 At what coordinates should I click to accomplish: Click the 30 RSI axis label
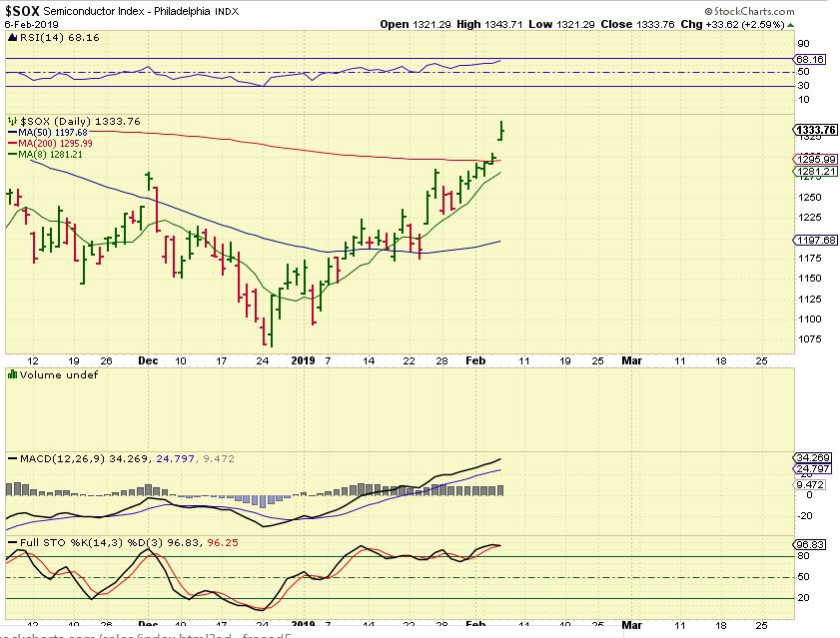[804, 86]
